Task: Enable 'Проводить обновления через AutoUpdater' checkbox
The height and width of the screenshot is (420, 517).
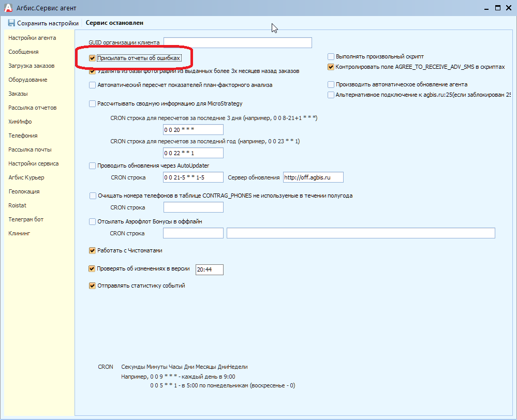Action: tap(92, 166)
